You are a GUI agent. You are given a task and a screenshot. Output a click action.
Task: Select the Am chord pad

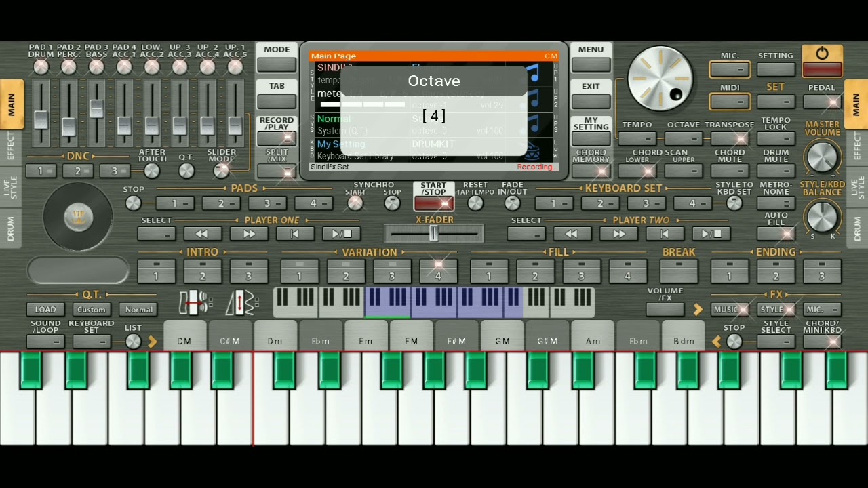point(593,337)
